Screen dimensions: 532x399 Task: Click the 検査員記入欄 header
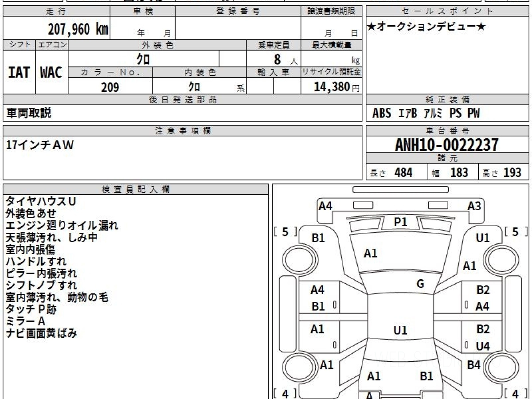(x=135, y=189)
